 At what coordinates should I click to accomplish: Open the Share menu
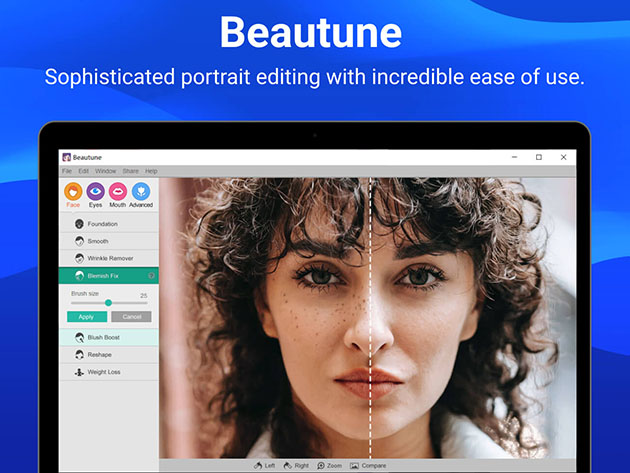131,171
